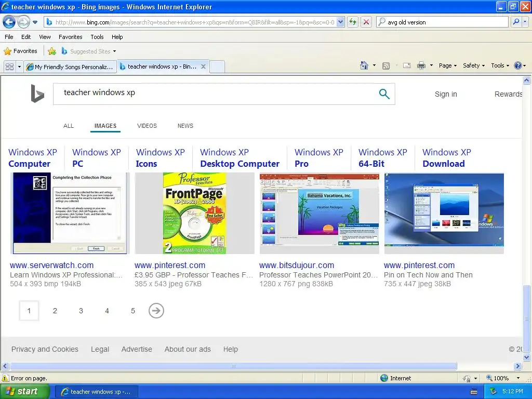Click Windows XP Icons suggestion

tap(160, 158)
